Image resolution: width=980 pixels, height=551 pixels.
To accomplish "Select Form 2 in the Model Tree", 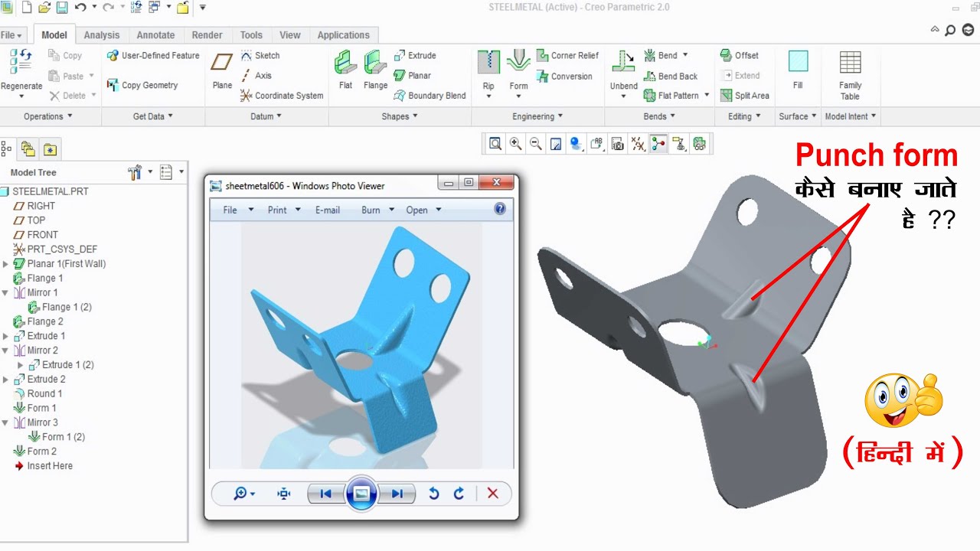I will pyautogui.click(x=35, y=452).
